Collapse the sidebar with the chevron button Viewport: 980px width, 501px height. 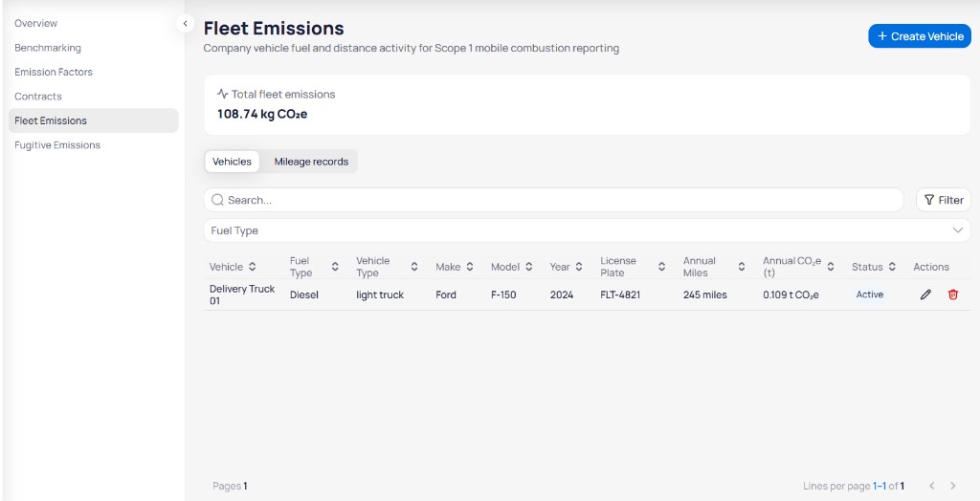(185, 24)
